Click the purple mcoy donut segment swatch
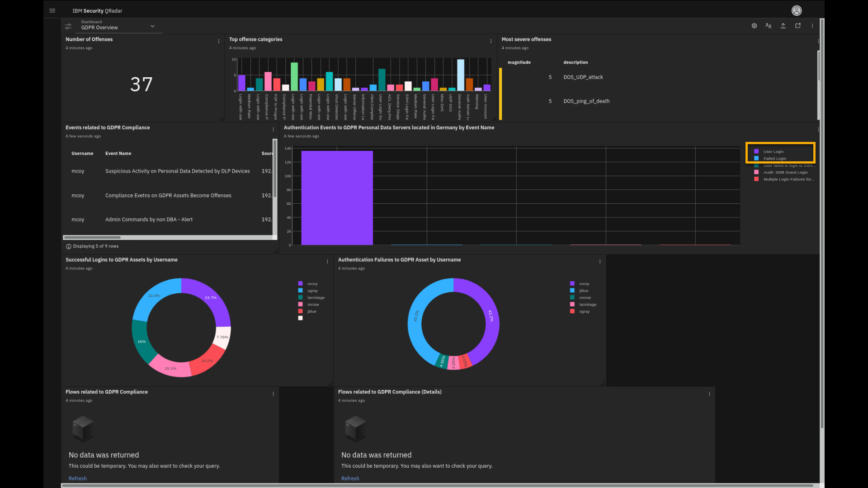Image resolution: width=868 pixels, height=488 pixels. 572,284
